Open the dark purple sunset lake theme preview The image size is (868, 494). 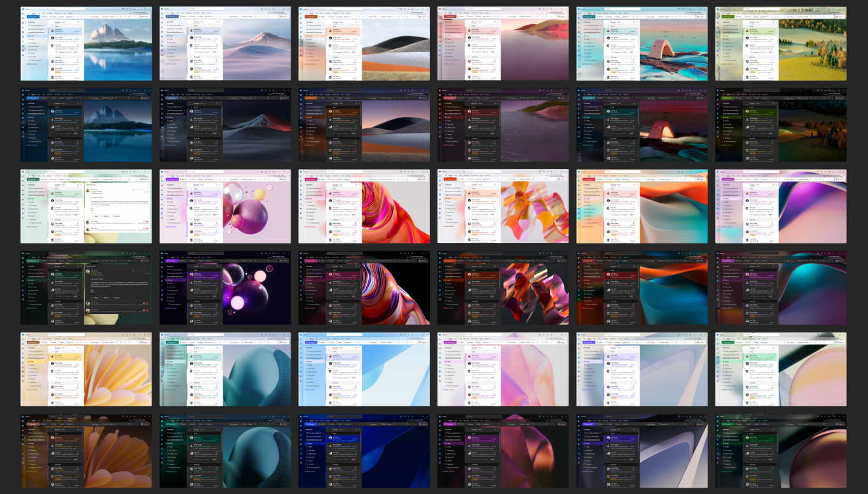(503, 125)
